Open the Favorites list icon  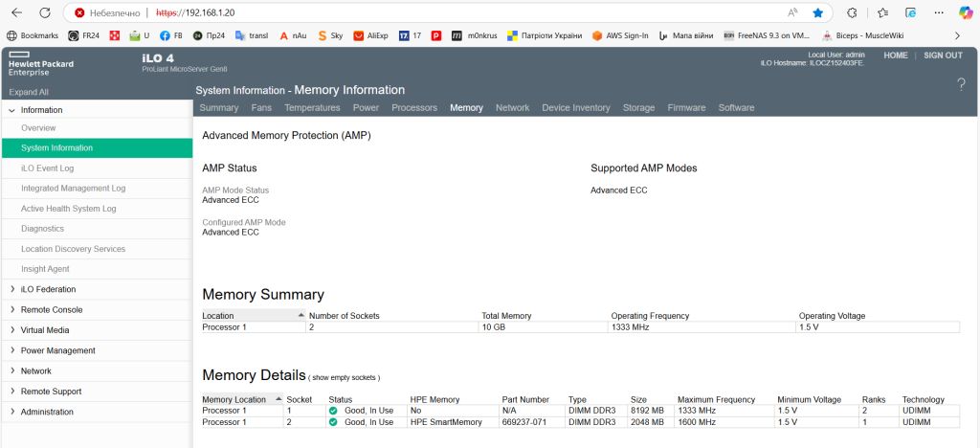pos(882,12)
